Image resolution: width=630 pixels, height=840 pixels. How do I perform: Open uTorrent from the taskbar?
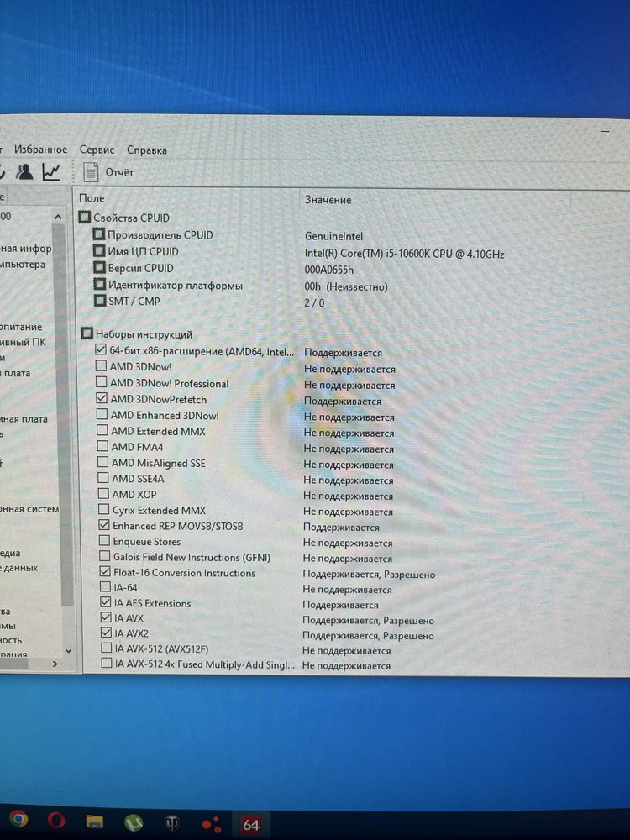(134, 822)
